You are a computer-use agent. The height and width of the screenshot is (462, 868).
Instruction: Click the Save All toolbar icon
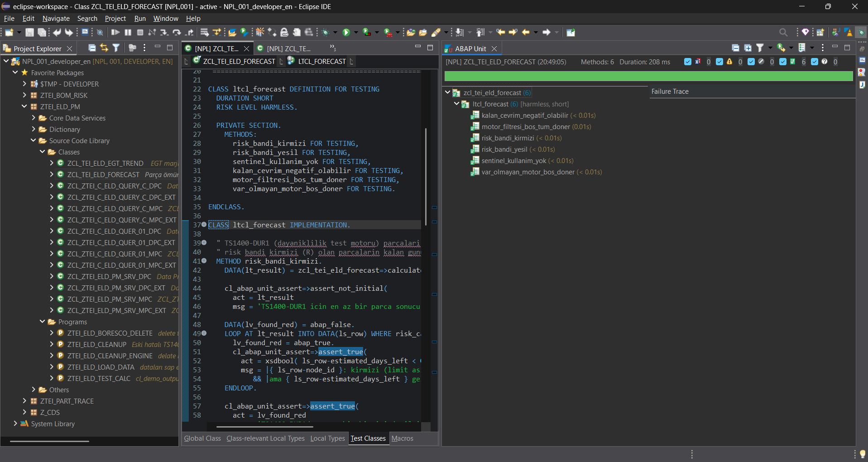pos(42,32)
